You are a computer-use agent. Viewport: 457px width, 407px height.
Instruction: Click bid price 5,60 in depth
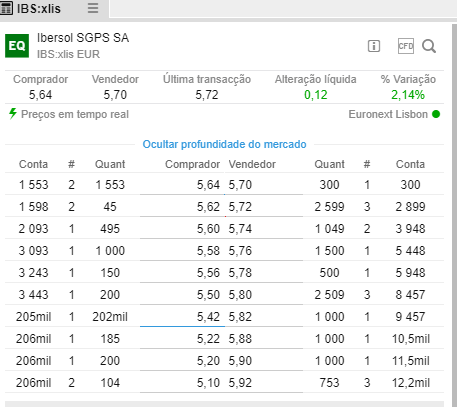tap(208, 229)
